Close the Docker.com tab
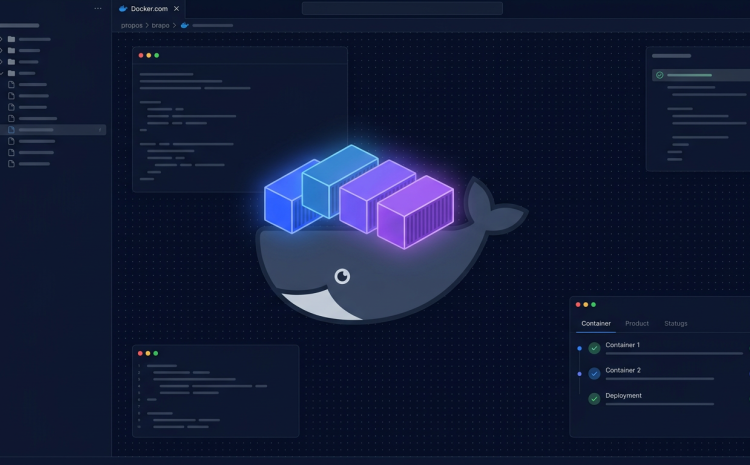The width and height of the screenshot is (750, 465). point(176,9)
